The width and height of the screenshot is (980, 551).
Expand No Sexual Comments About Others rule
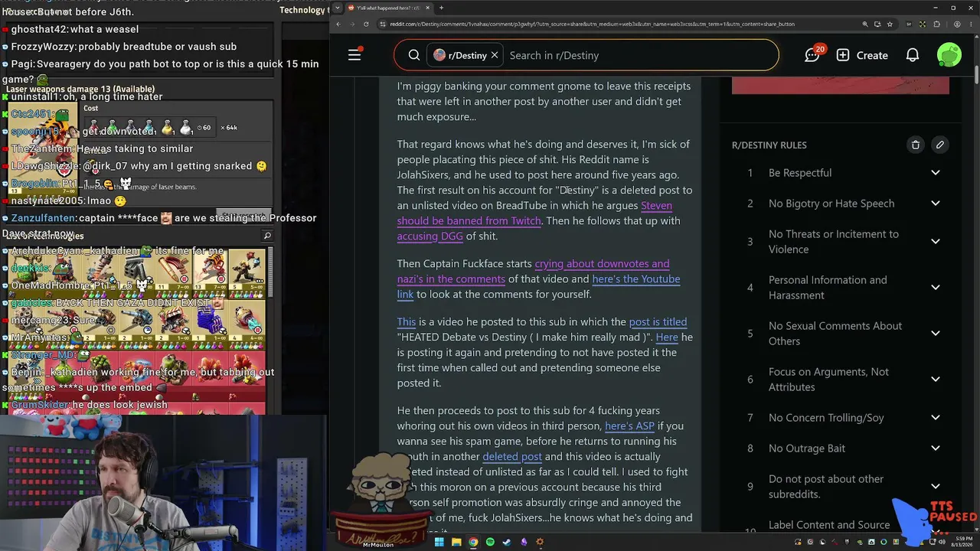(x=935, y=334)
